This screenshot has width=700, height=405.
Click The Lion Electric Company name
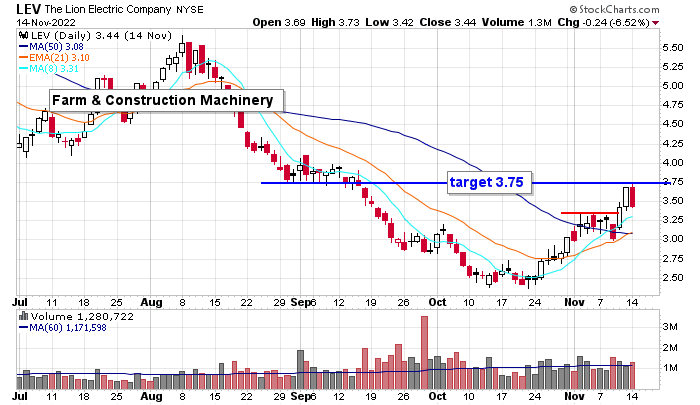(108, 9)
